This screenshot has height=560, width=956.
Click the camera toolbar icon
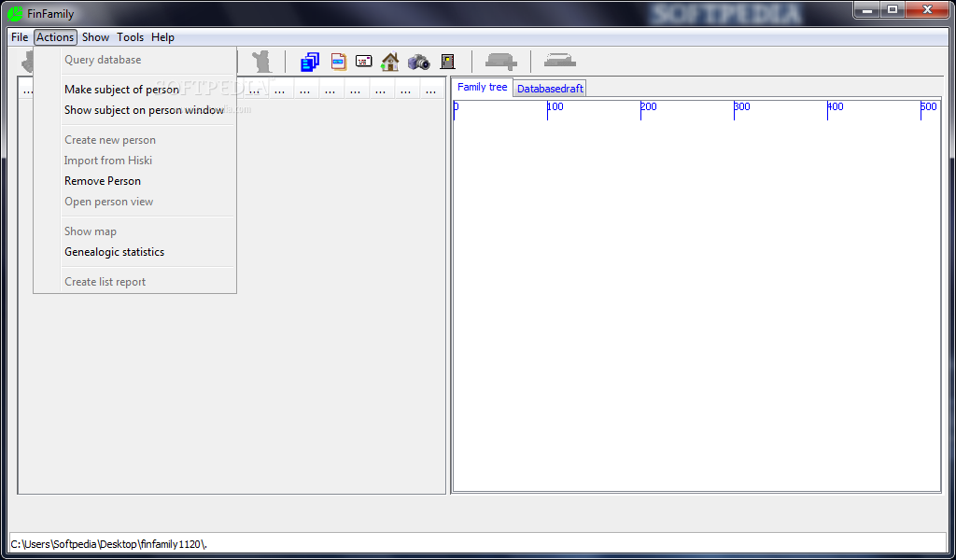(x=419, y=62)
